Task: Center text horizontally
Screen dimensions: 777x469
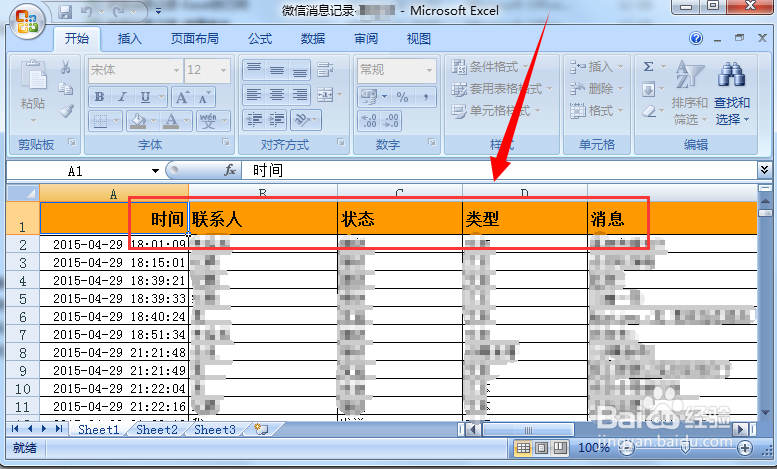Action: coord(277,95)
